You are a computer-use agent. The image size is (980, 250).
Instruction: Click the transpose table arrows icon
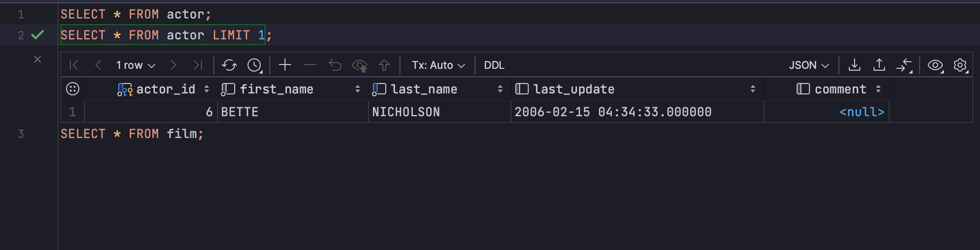click(904, 65)
